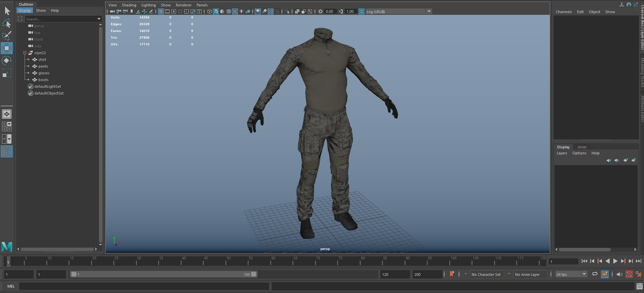Open the Log (sRGB) color space dropdown
The height and width of the screenshot is (293, 644).
(x=428, y=11)
